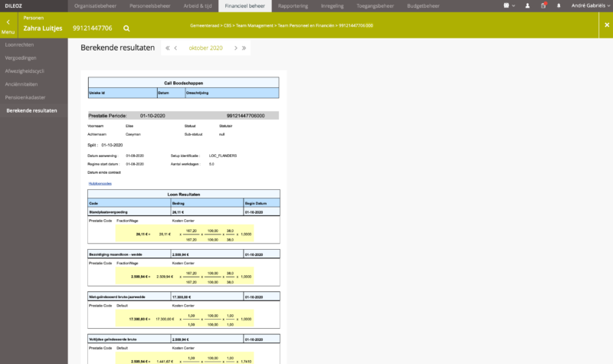Open the apps grid dropdown in top bar
The height and width of the screenshot is (364, 613).
[509, 5]
